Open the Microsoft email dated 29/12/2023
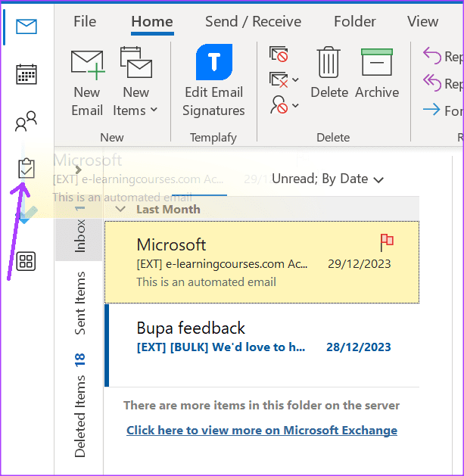This screenshot has width=464, height=476. (x=262, y=263)
